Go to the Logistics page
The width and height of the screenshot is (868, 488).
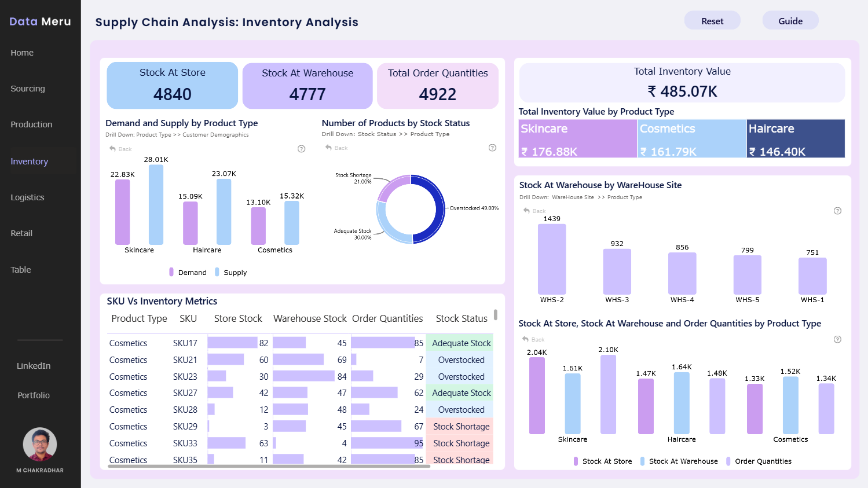point(27,197)
